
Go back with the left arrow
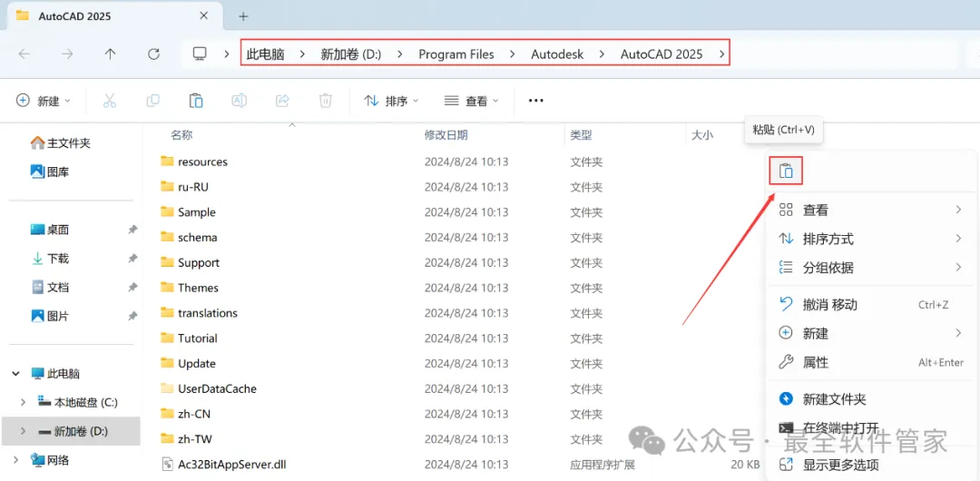(24, 54)
